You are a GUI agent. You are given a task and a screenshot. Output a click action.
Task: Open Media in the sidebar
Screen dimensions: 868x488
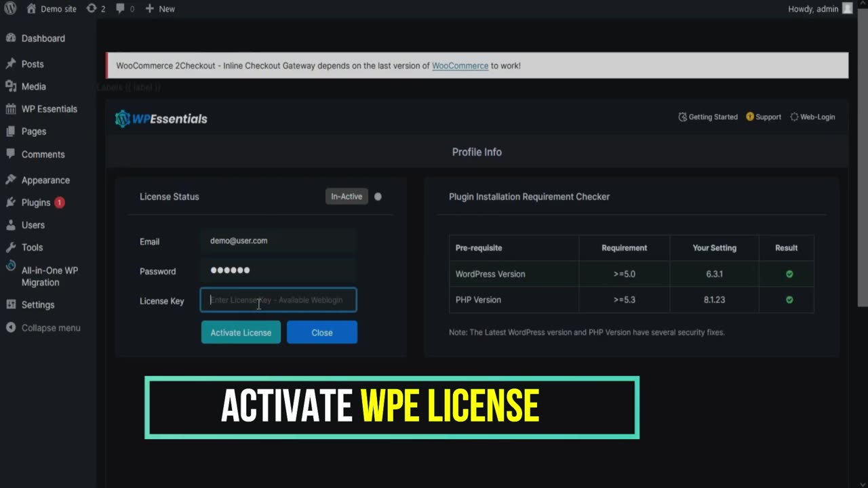click(34, 87)
